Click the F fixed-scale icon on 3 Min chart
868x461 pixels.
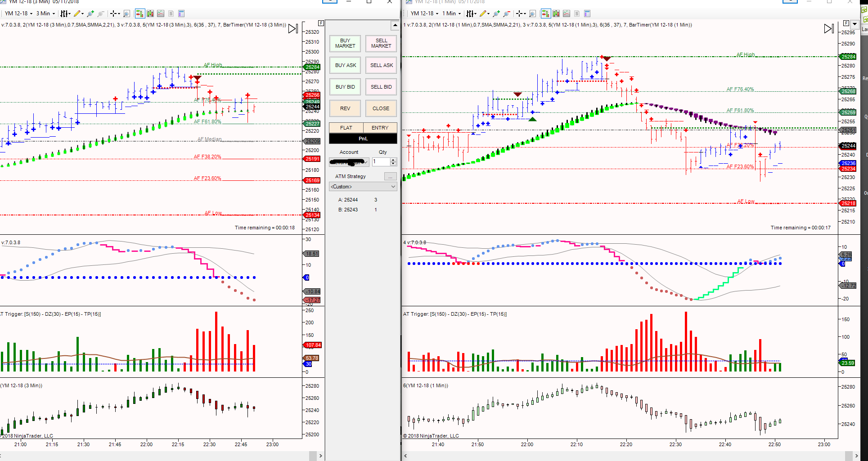coord(321,23)
